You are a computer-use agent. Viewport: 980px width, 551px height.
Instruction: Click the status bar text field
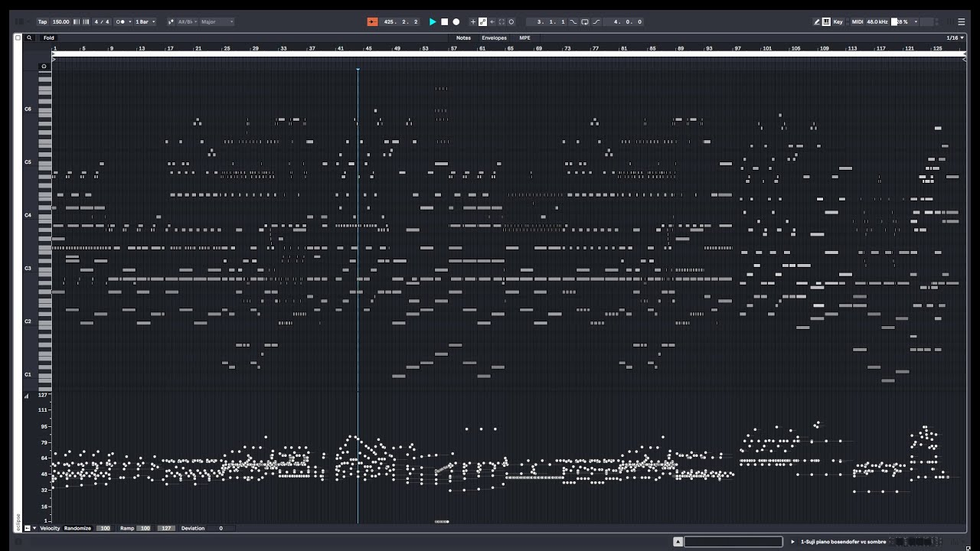[x=733, y=542]
